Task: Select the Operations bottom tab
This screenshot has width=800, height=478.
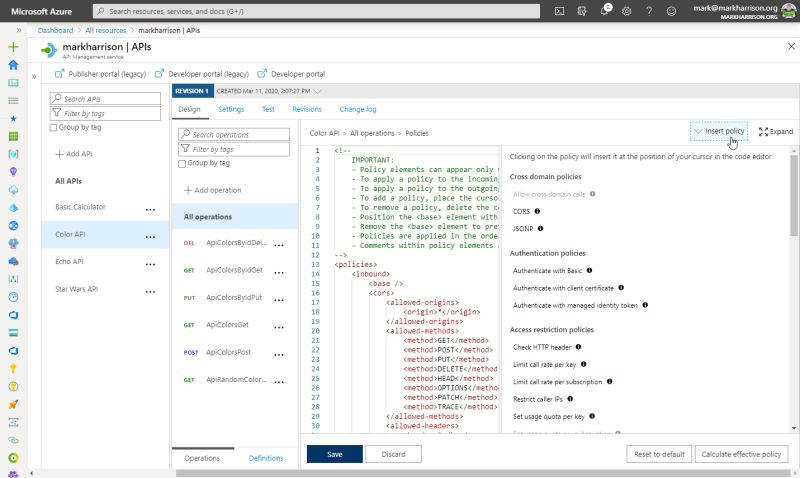Action: tap(202, 458)
